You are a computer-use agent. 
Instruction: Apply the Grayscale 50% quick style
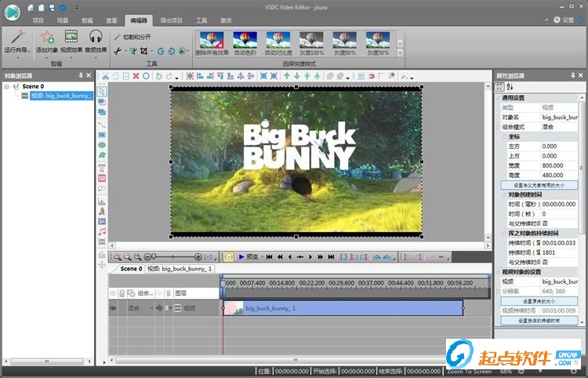click(x=378, y=43)
